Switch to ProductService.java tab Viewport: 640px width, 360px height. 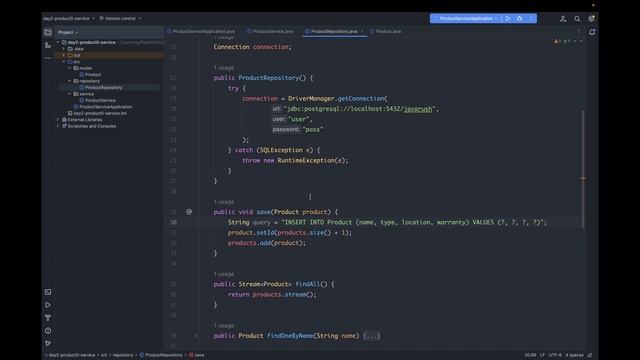point(270,31)
